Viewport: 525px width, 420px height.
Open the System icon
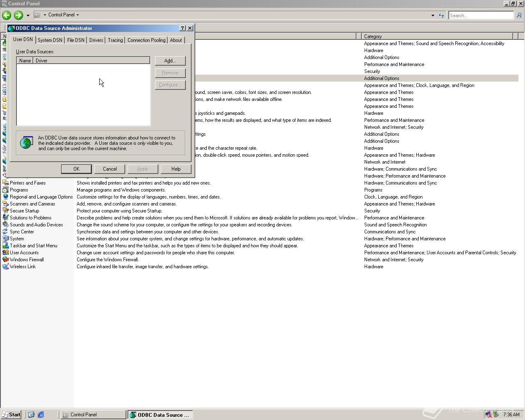click(5, 239)
